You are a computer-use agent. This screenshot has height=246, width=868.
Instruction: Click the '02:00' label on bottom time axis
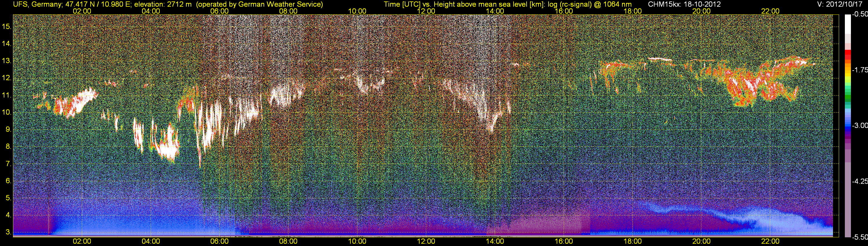click(82, 241)
